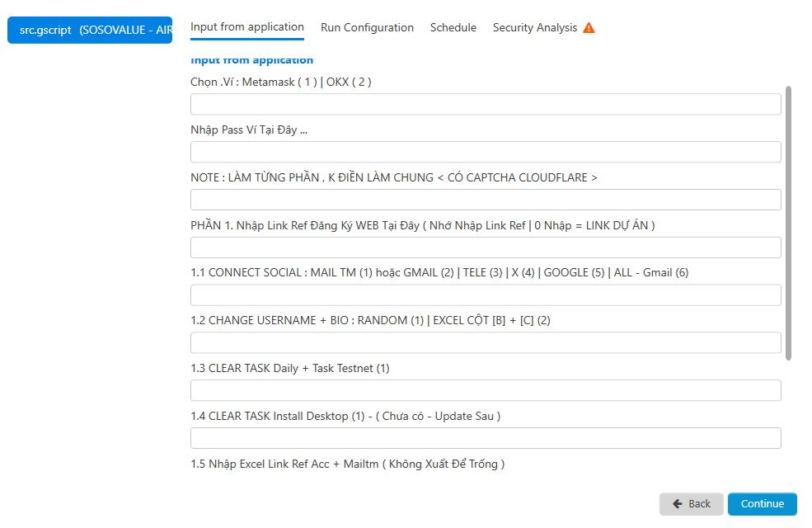Click the Back button

click(692, 503)
